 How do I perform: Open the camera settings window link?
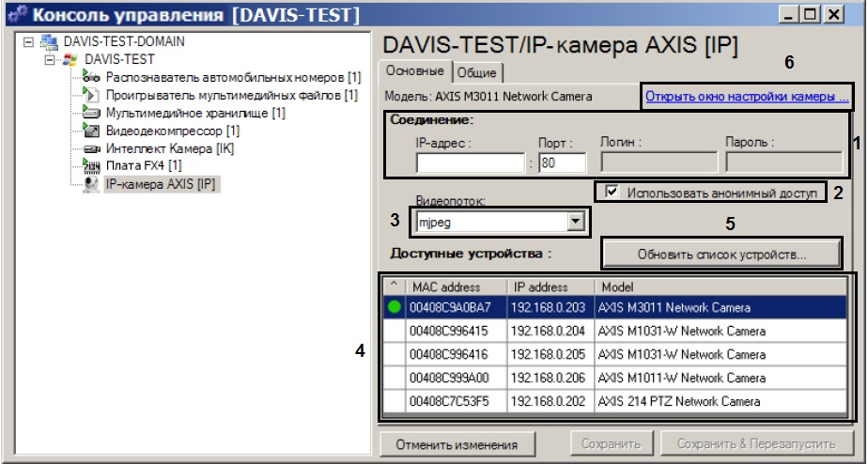[x=747, y=97]
